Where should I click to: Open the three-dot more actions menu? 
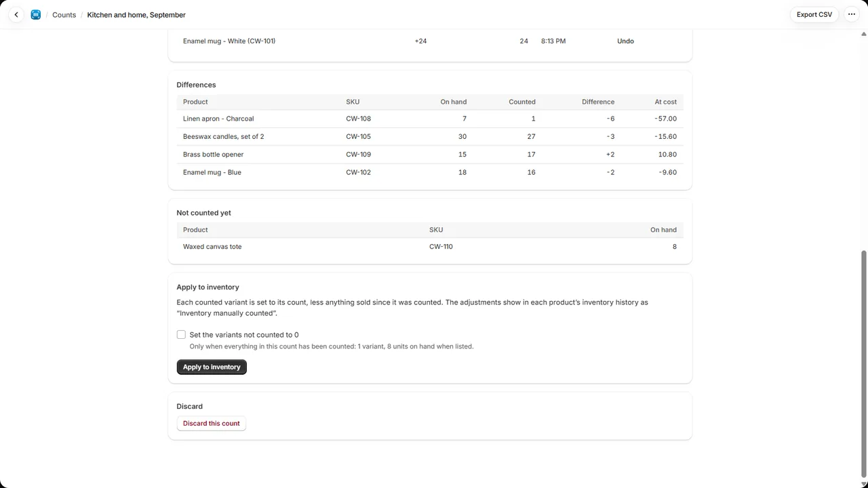tap(852, 14)
